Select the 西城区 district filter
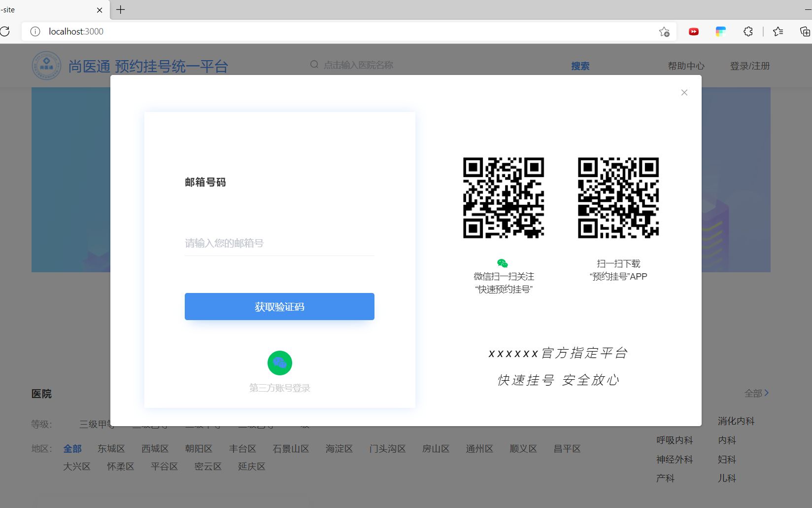 pyautogui.click(x=155, y=449)
